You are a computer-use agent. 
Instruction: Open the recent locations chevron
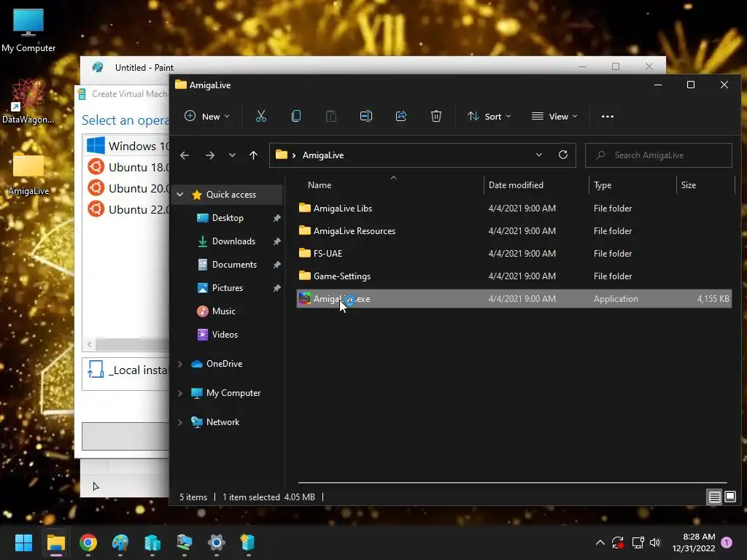point(232,155)
